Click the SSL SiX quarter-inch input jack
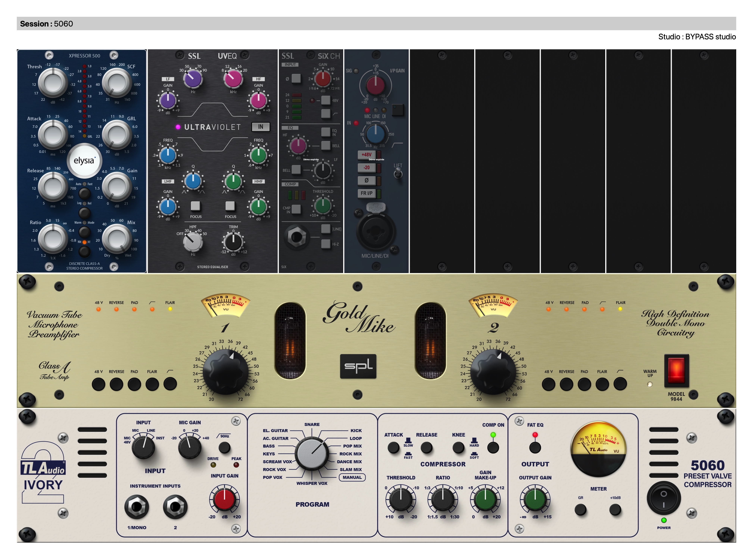 (x=297, y=237)
